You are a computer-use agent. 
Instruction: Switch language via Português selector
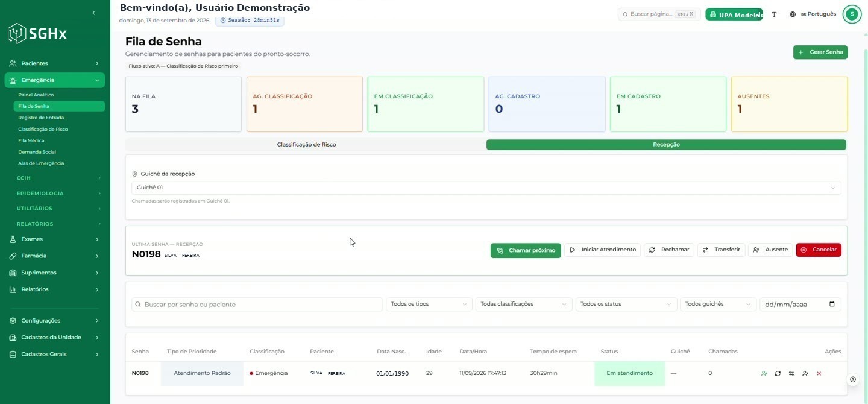click(x=813, y=14)
